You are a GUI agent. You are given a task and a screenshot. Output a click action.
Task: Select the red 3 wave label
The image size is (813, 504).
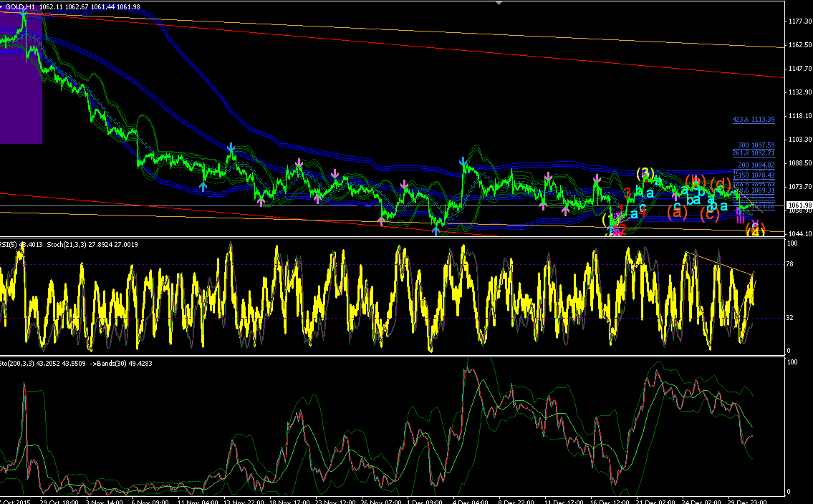[x=627, y=193]
